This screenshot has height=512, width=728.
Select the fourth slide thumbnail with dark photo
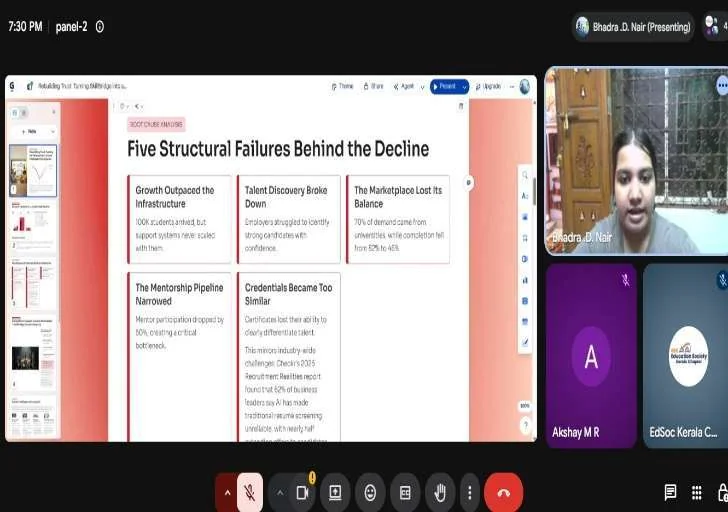[x=33, y=351]
